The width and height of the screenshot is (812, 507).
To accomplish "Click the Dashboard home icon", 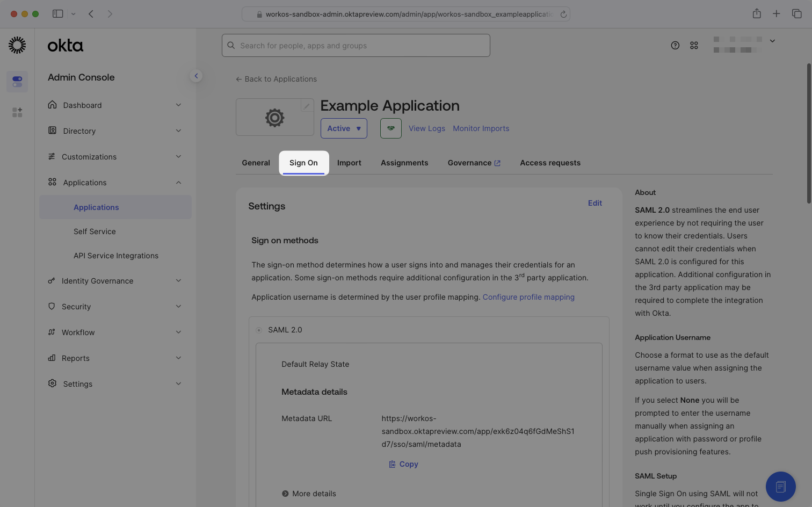I will [x=52, y=105].
